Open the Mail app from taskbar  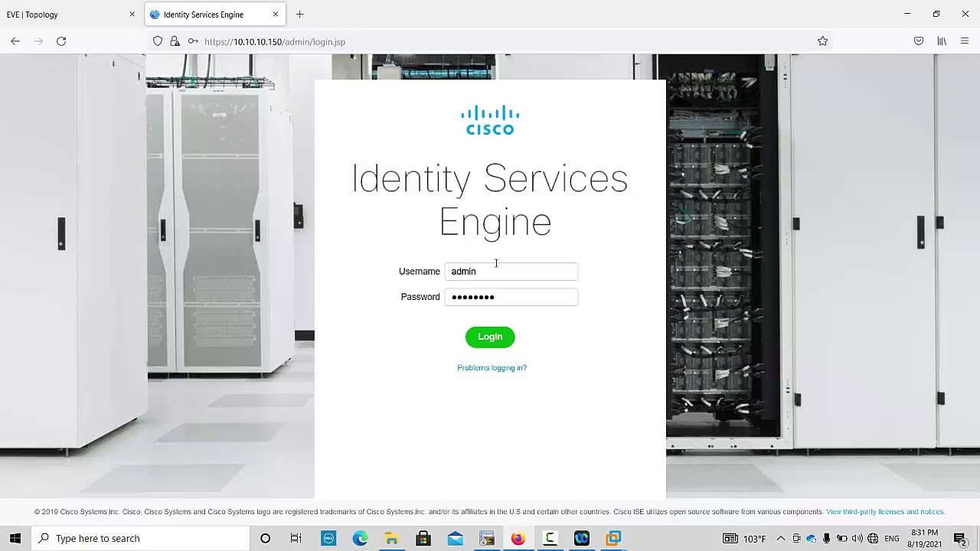pos(455,538)
